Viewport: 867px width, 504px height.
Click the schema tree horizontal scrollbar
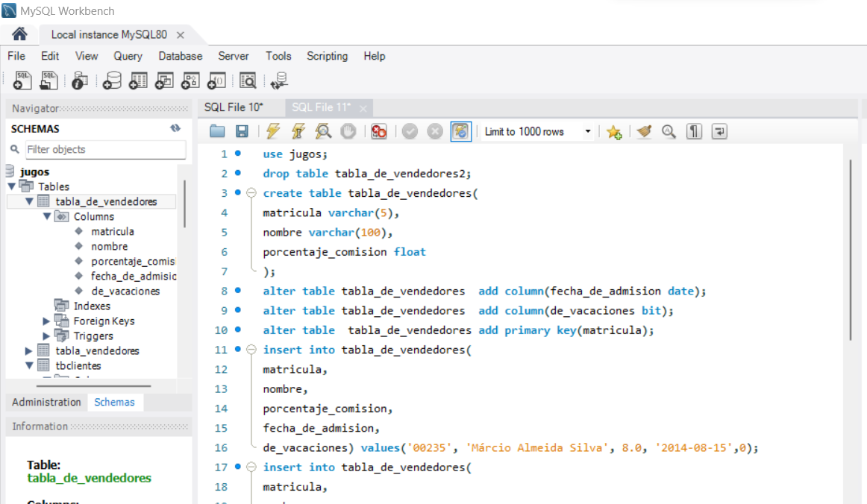tap(93, 385)
